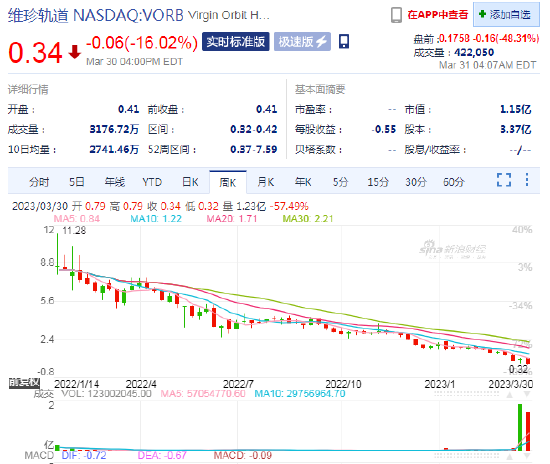Image resolution: width=550 pixels, height=464 pixels.
Task: Toggle the 前复权 adjustment label
Action: tap(24, 383)
